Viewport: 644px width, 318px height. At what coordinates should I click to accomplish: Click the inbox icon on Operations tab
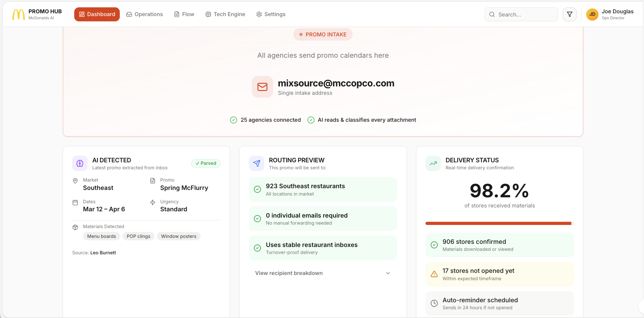pos(129,14)
